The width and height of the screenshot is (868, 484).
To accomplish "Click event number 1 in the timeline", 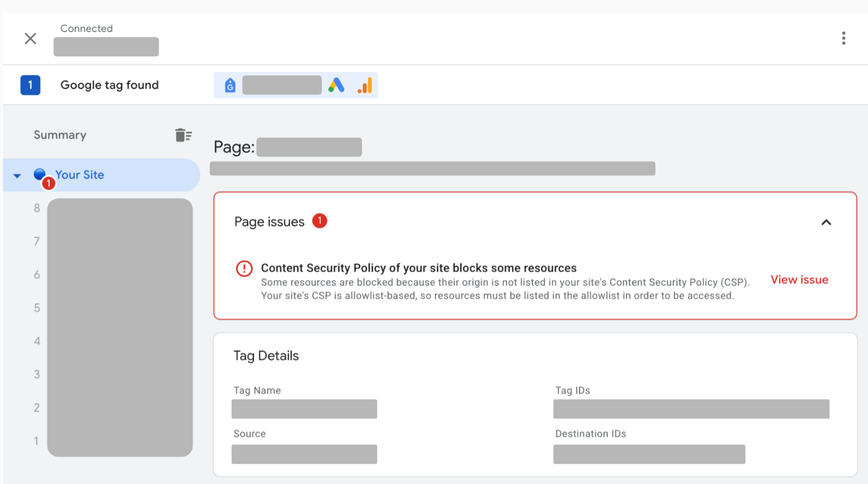I will [36, 440].
